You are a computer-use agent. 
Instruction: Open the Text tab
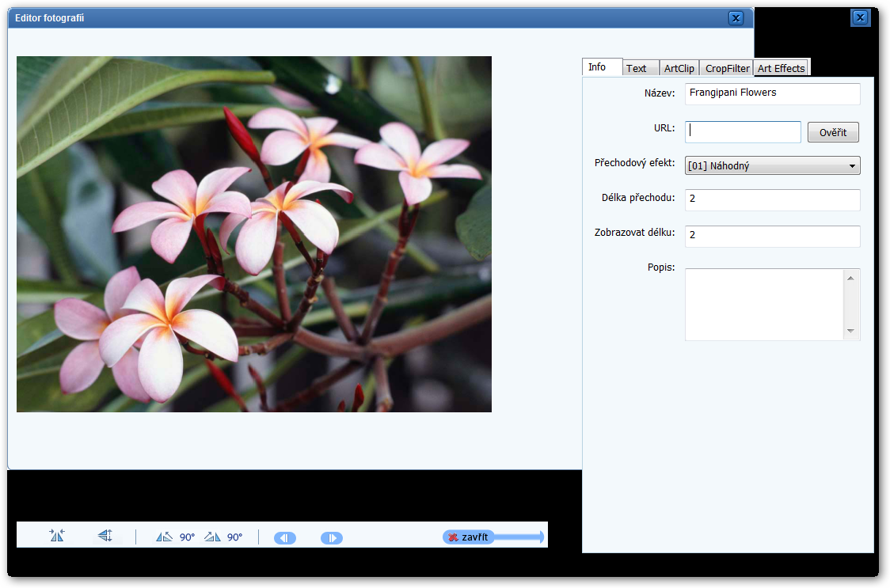(641, 68)
